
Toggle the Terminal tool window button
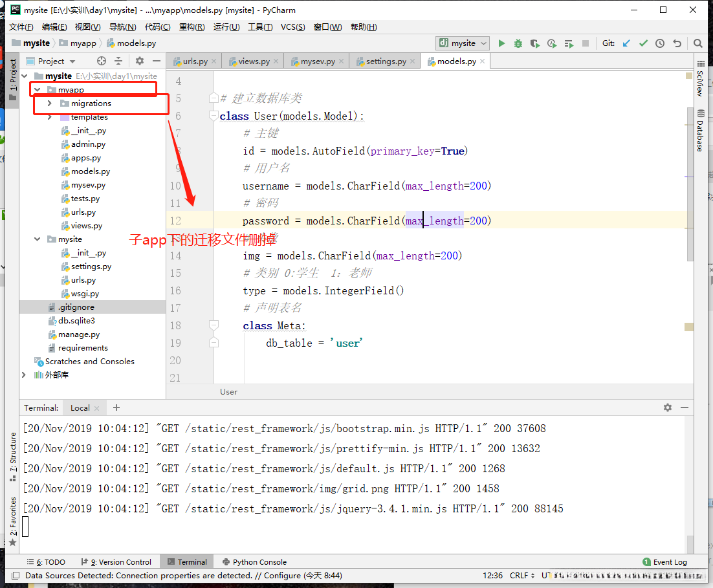(x=187, y=562)
